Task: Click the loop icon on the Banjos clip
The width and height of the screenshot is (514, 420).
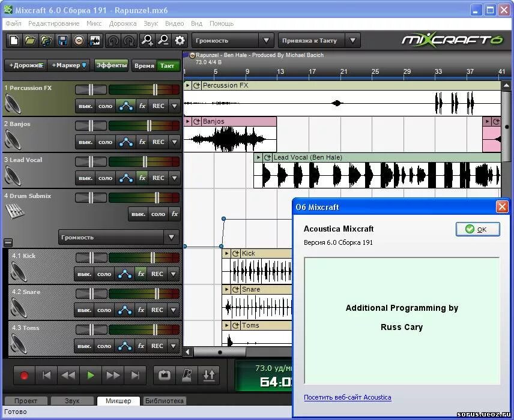Action: (196, 122)
